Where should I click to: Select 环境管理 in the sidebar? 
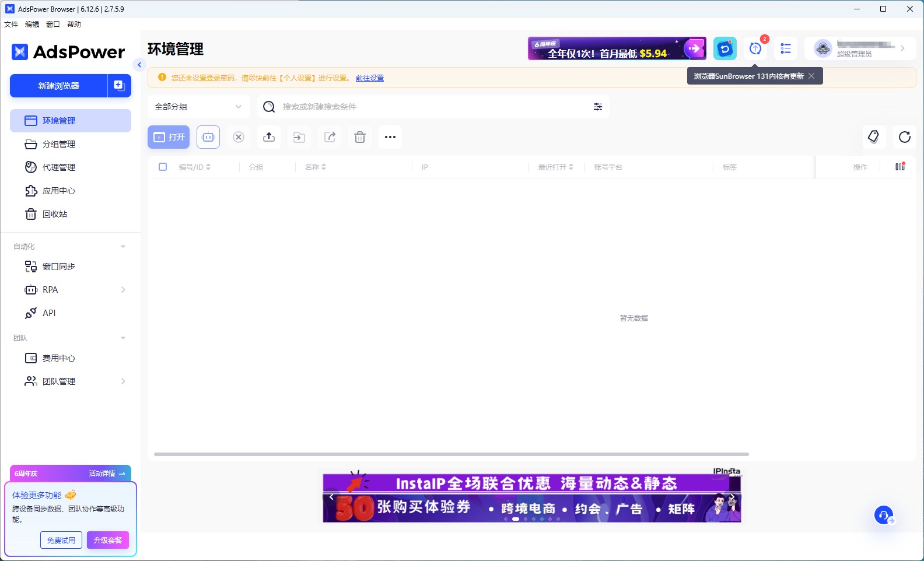[71, 121]
